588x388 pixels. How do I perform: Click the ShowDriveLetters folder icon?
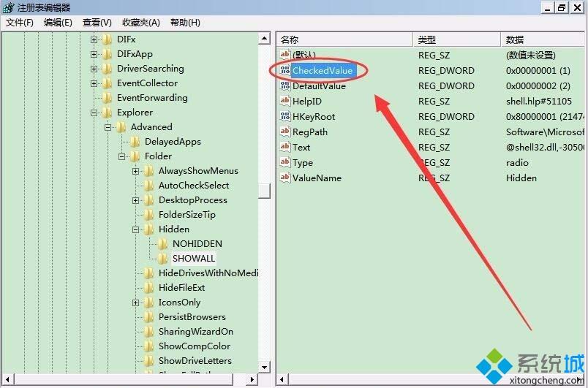tap(149, 361)
